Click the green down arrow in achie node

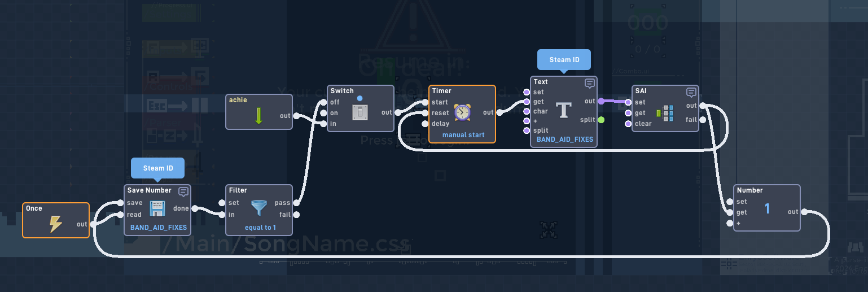[x=258, y=116]
